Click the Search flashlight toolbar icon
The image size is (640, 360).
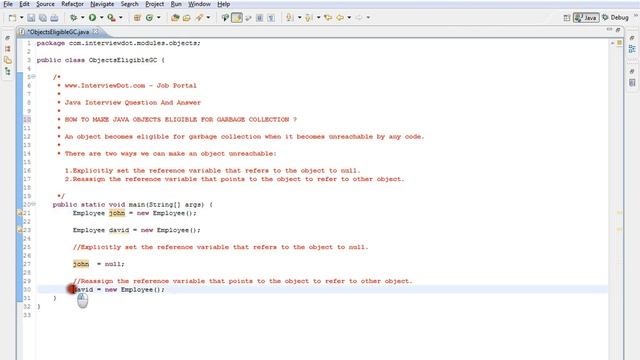199,18
